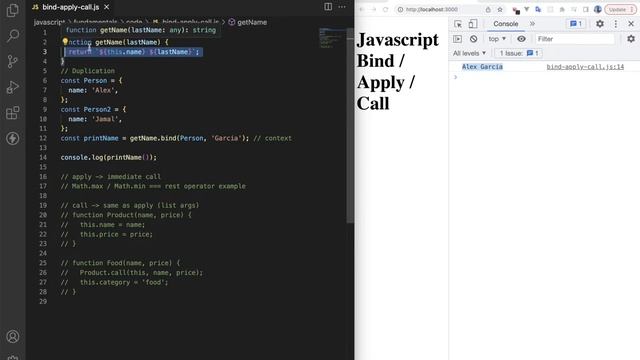
Task: Click the translate extension icon
Action: [538, 9]
